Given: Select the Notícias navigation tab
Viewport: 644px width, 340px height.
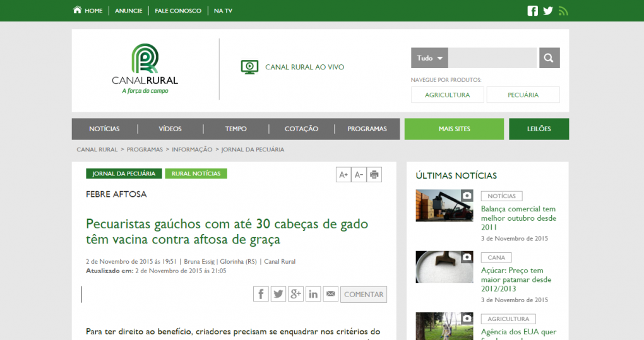Looking at the screenshot, I should pyautogui.click(x=104, y=129).
